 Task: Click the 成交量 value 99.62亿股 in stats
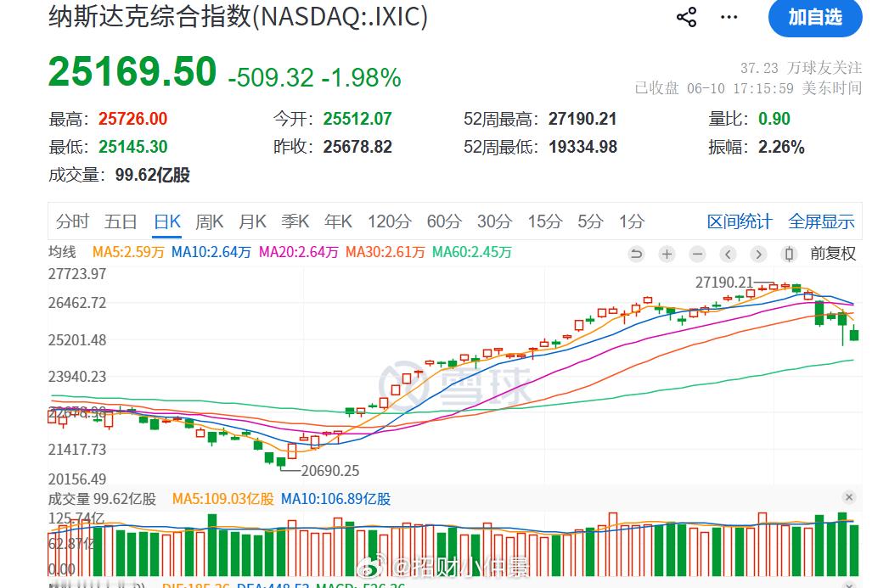tap(153, 175)
